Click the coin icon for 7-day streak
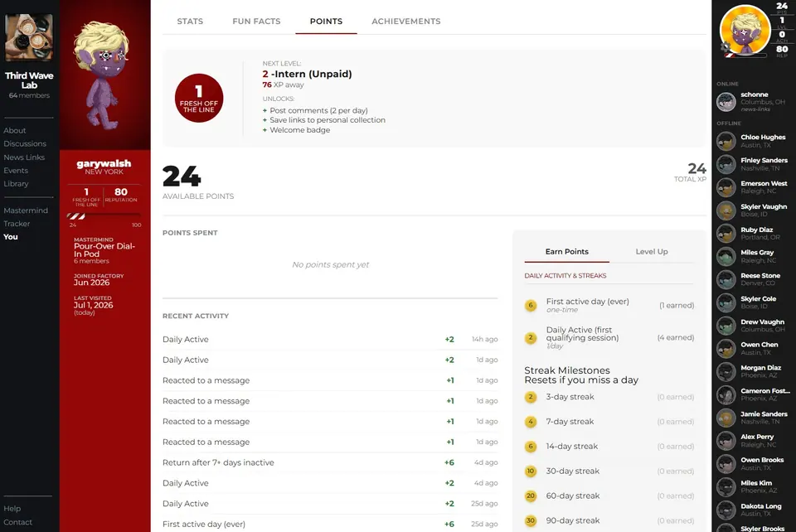796x532 pixels. coord(531,422)
